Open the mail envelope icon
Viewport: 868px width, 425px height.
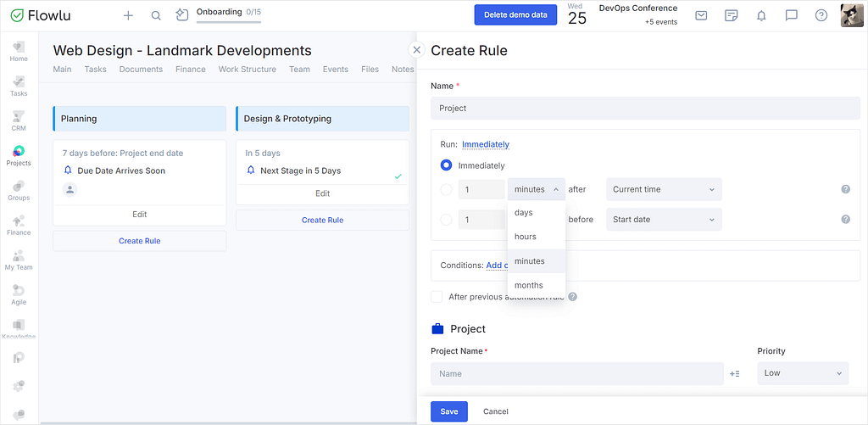701,15
